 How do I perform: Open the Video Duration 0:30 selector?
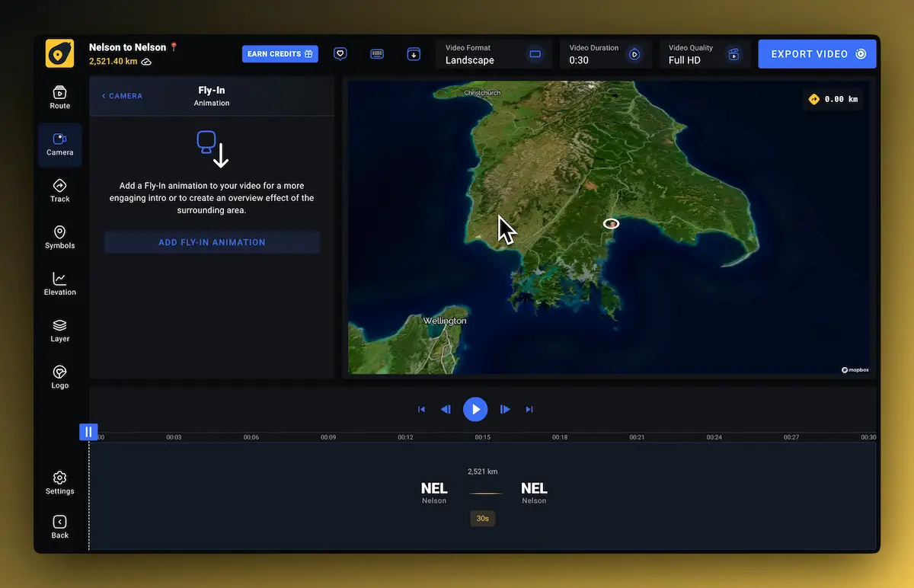click(606, 54)
